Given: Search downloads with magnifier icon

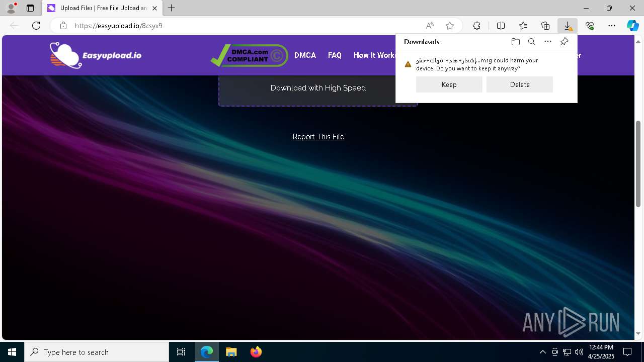Looking at the screenshot, I should [531, 42].
